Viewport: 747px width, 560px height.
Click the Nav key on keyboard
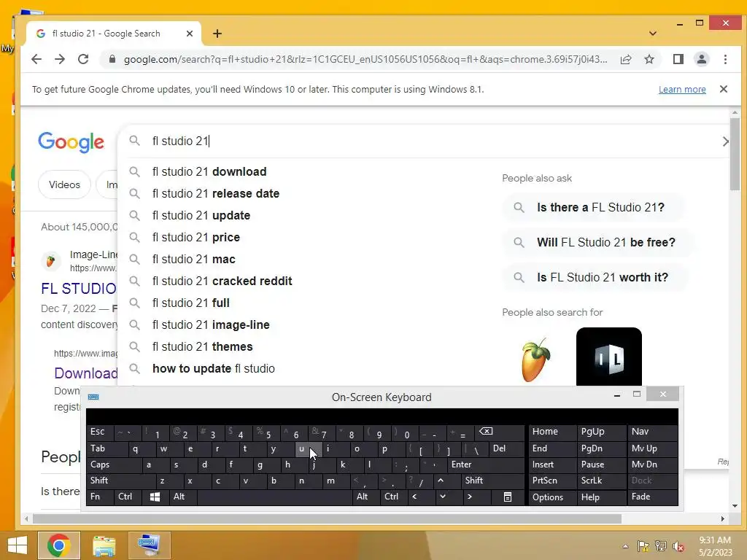[652, 432]
